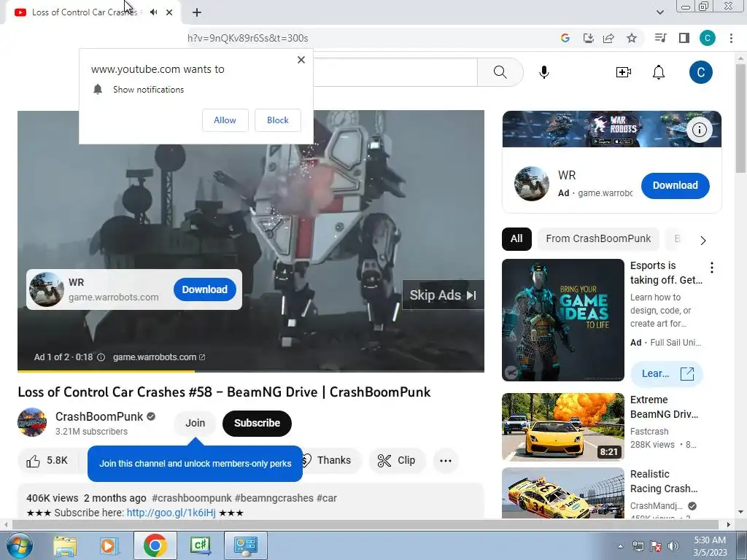Viewport: 747px width, 560px height.
Task: Like the video with thumbs-up 5.8K
Action: pyautogui.click(x=47, y=461)
